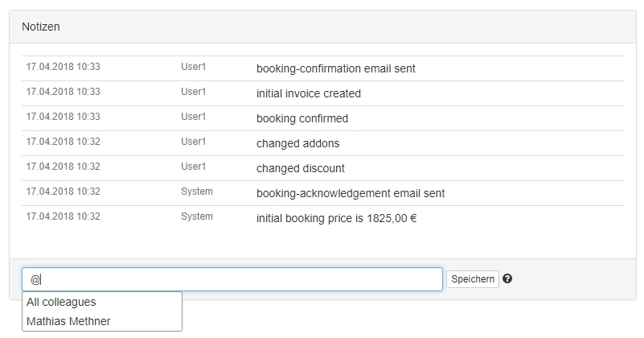Select the changed discount entry
Viewport: 644px width, 338px height.
click(x=300, y=168)
